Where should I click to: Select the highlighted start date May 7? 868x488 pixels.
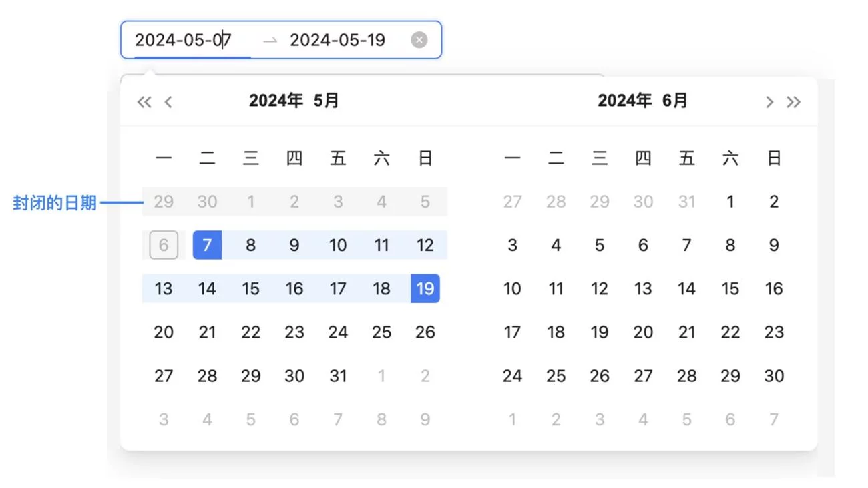click(207, 245)
